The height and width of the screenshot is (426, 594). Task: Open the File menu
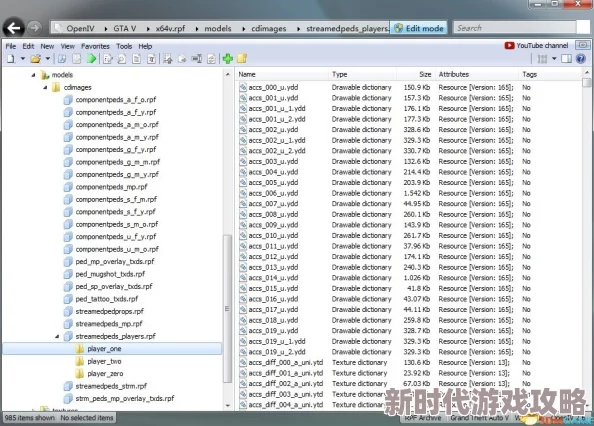tap(11, 46)
